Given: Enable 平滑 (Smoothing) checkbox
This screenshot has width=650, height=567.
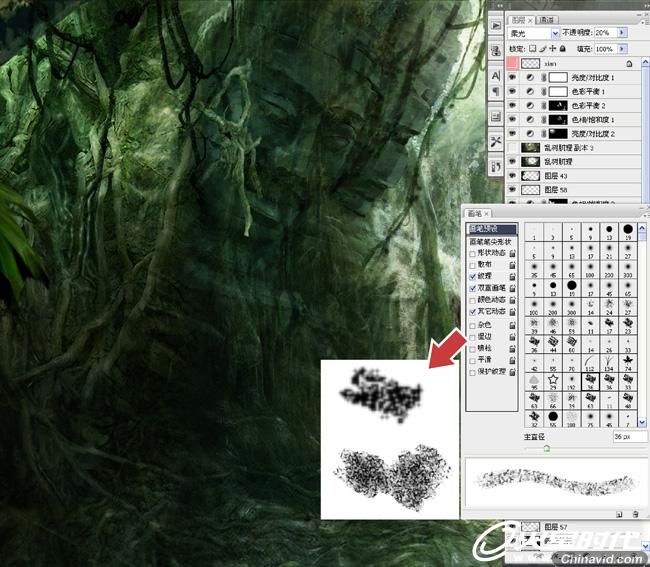Looking at the screenshot, I should pyautogui.click(x=473, y=360).
